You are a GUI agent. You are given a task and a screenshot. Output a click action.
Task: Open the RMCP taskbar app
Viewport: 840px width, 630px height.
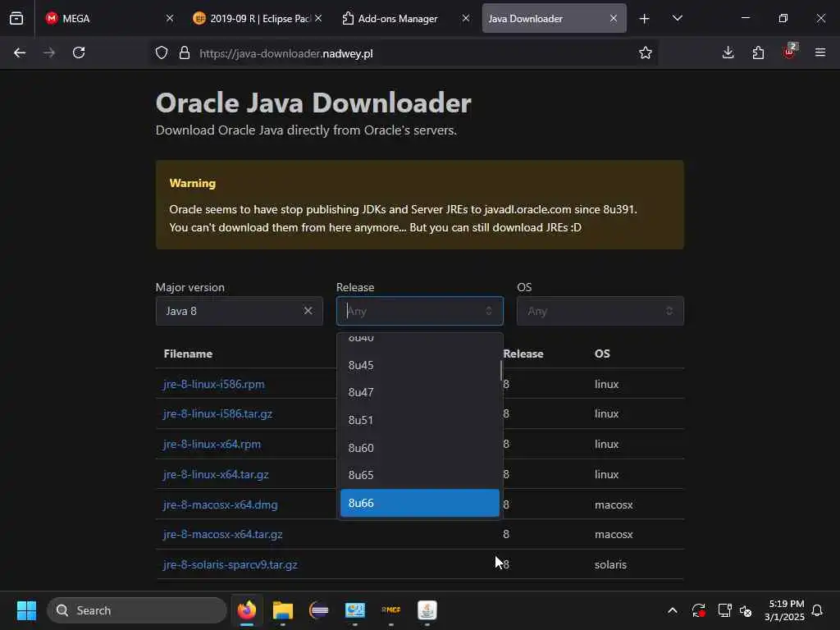[391, 610]
